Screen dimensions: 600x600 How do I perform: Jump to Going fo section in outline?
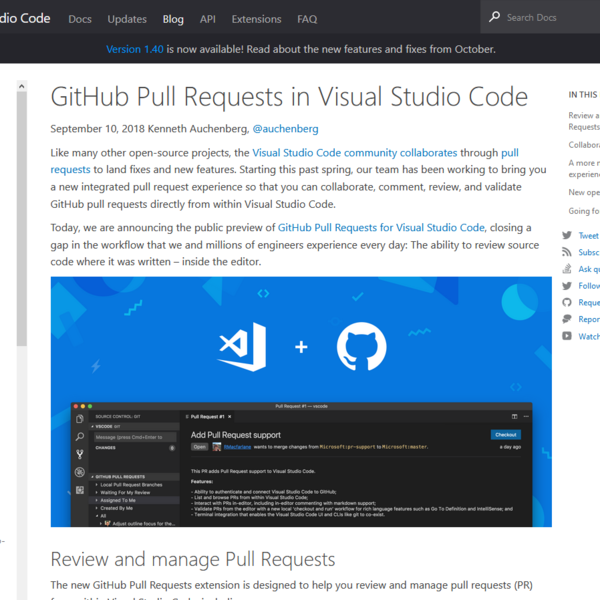[584, 211]
